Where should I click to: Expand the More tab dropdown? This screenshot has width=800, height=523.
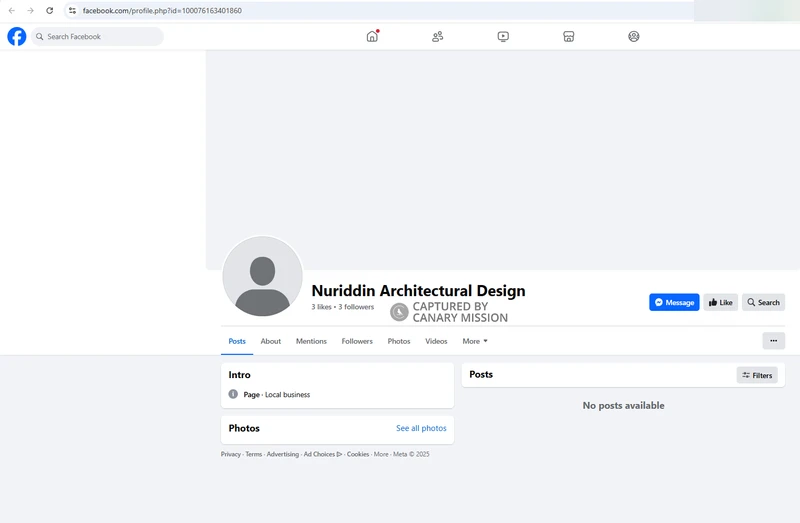(475, 341)
